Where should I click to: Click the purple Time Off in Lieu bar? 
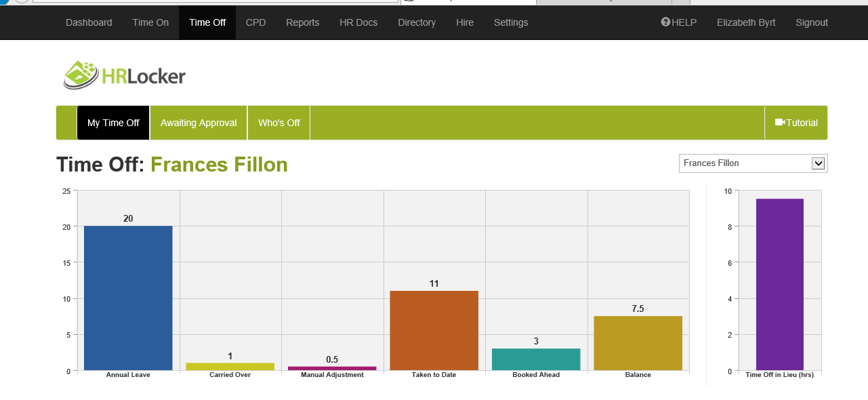tap(779, 285)
